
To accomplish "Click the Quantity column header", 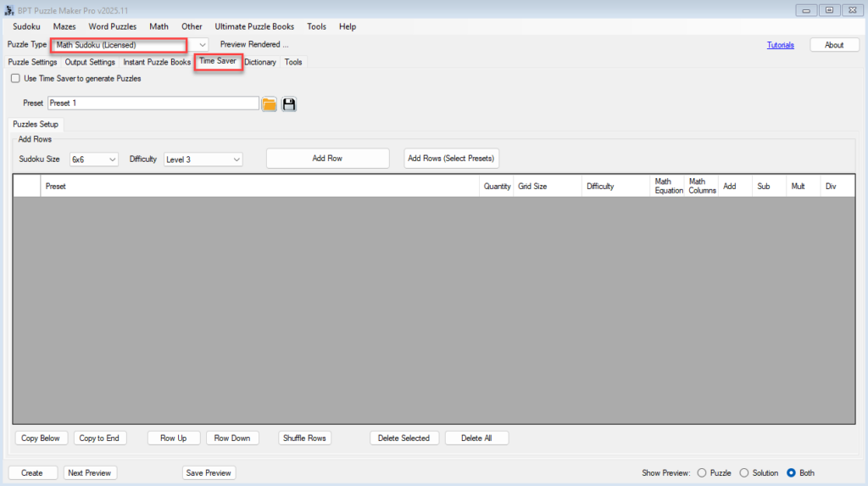I will (497, 186).
